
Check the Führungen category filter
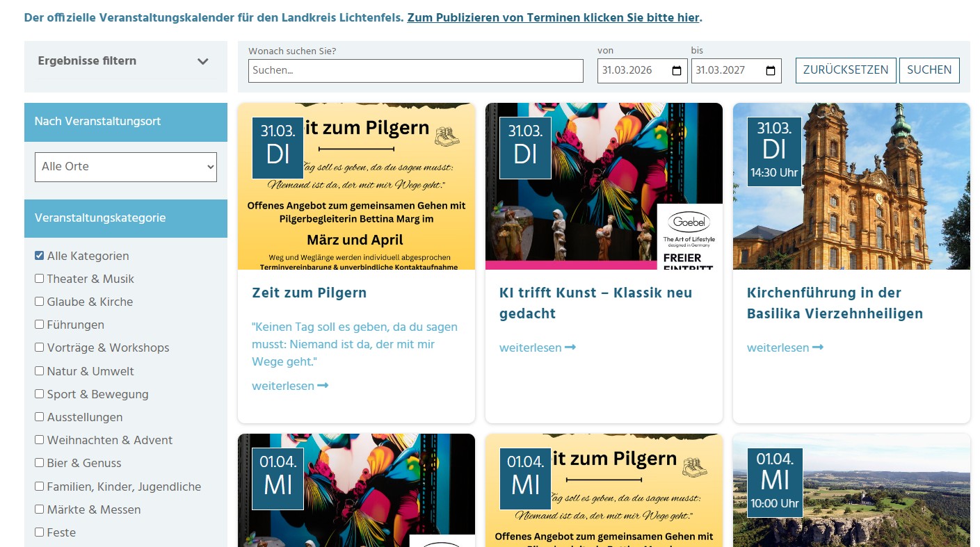tap(40, 325)
